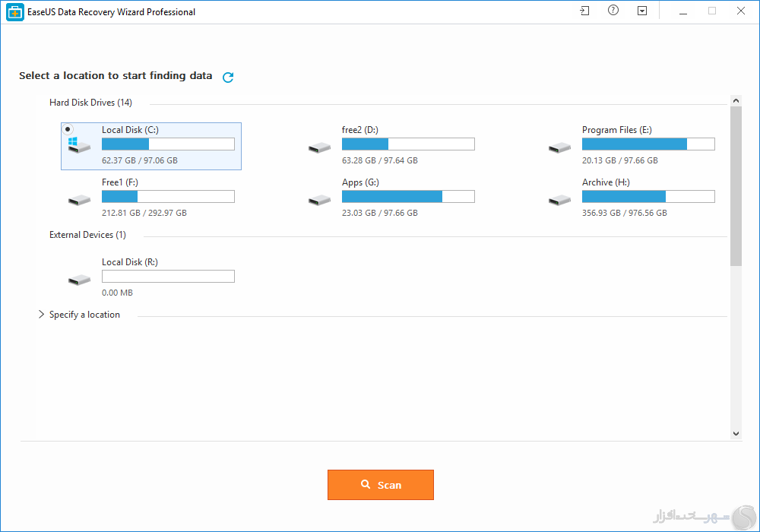The height and width of the screenshot is (532, 760).
Task: Click the free2 (D:) drive icon
Action: point(319,147)
